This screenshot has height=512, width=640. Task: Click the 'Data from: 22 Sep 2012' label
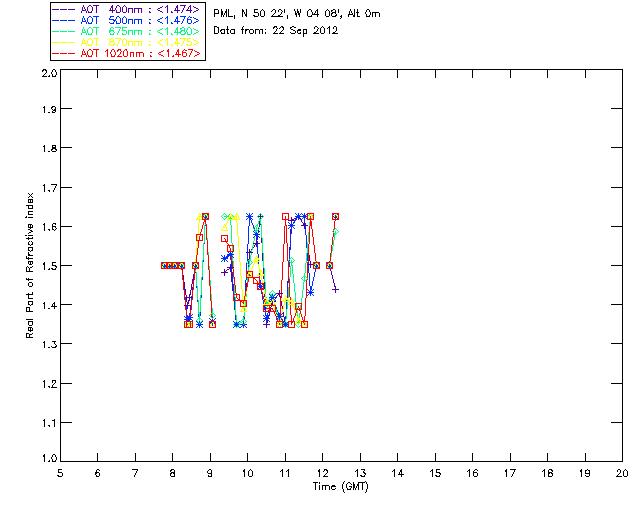coord(276,31)
